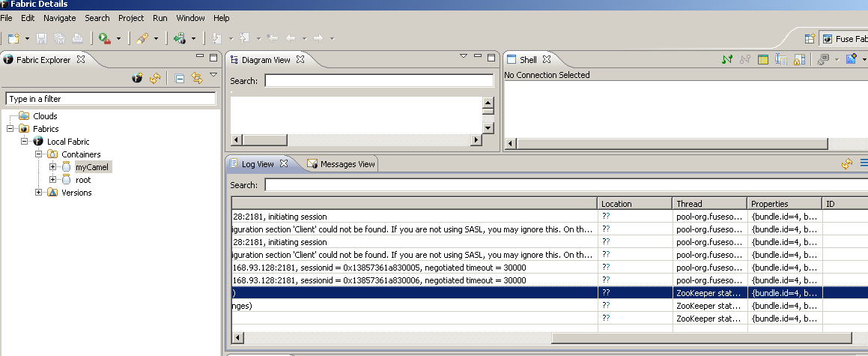This screenshot has width=868, height=356.
Task: Collapse the Containers node
Action: click(x=39, y=154)
